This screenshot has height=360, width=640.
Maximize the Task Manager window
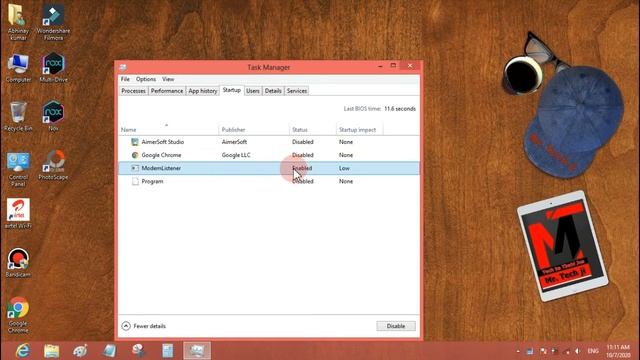[x=393, y=66]
